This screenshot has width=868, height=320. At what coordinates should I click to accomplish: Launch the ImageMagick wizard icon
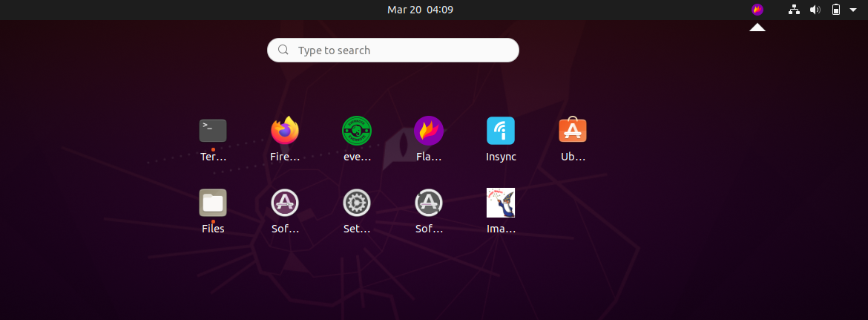pyautogui.click(x=501, y=203)
